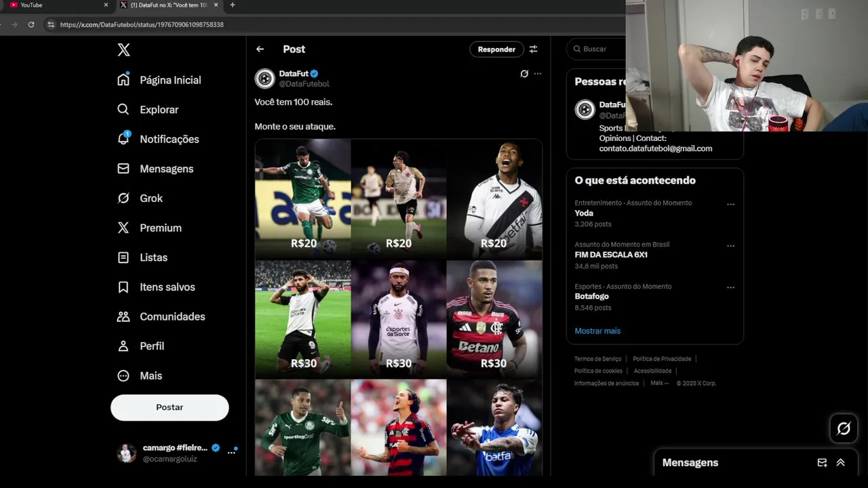Open the Betfair Vasco shirt player image
This screenshot has width=868, height=488.
coord(494,199)
